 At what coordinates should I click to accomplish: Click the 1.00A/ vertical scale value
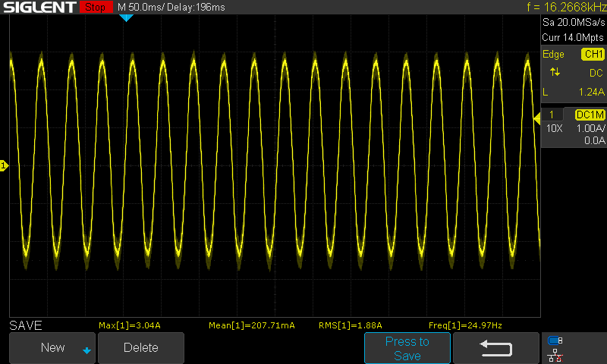pos(591,128)
